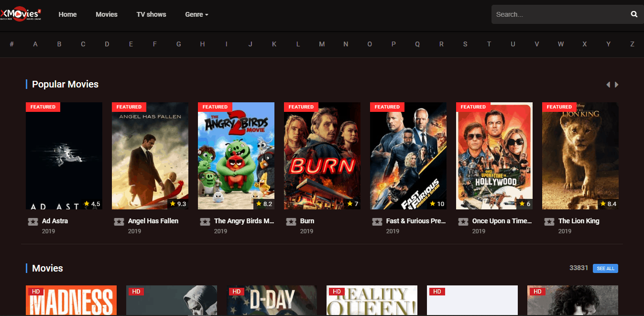Open the Madness HD movie thumbnail

[x=71, y=301]
